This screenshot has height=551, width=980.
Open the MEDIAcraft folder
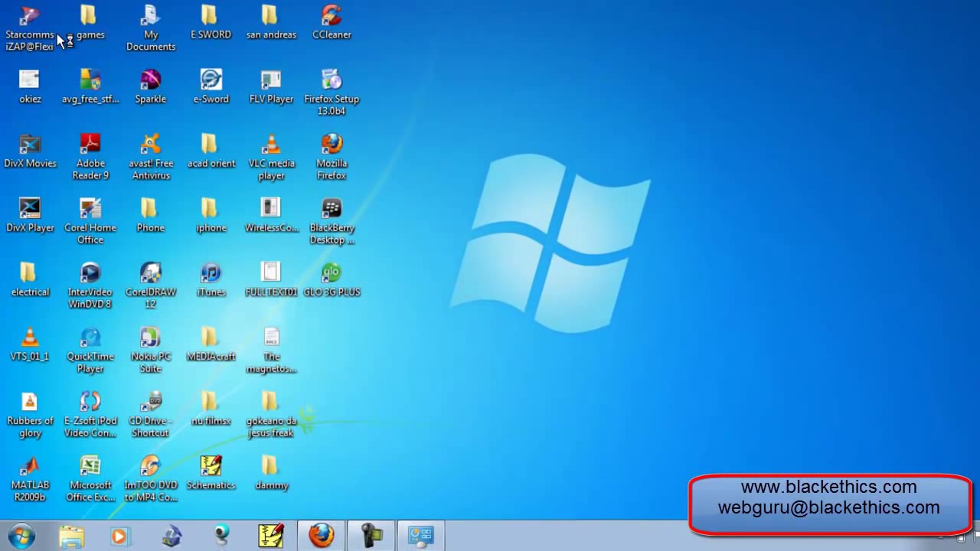pyautogui.click(x=211, y=344)
